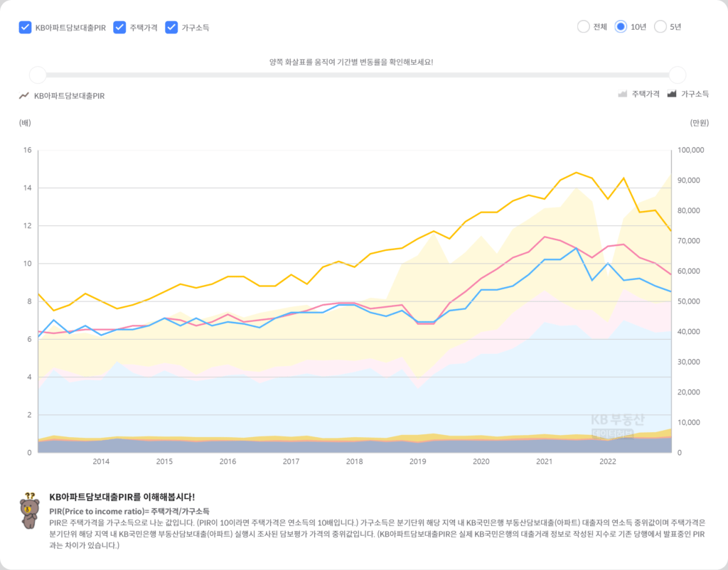This screenshot has height=570, width=728.
Task: Uncheck the 주택가격 checkbox
Action: click(119, 28)
